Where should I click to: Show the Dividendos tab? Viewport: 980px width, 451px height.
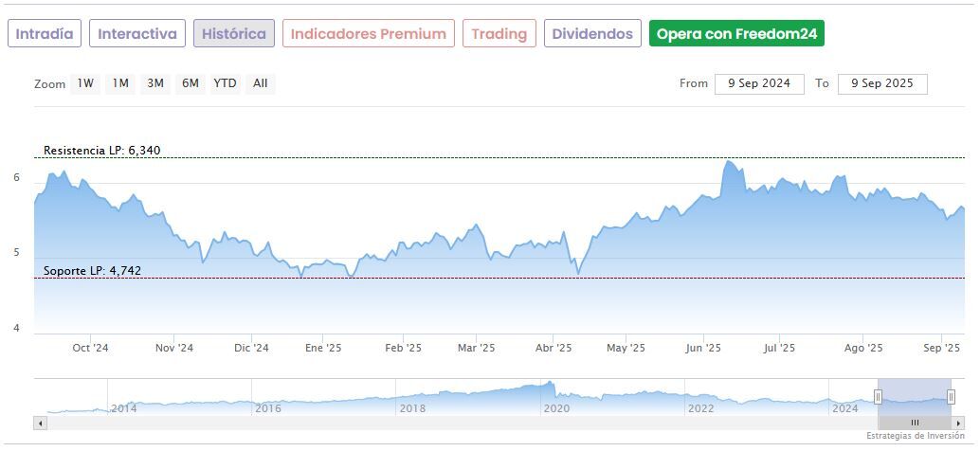pos(592,34)
